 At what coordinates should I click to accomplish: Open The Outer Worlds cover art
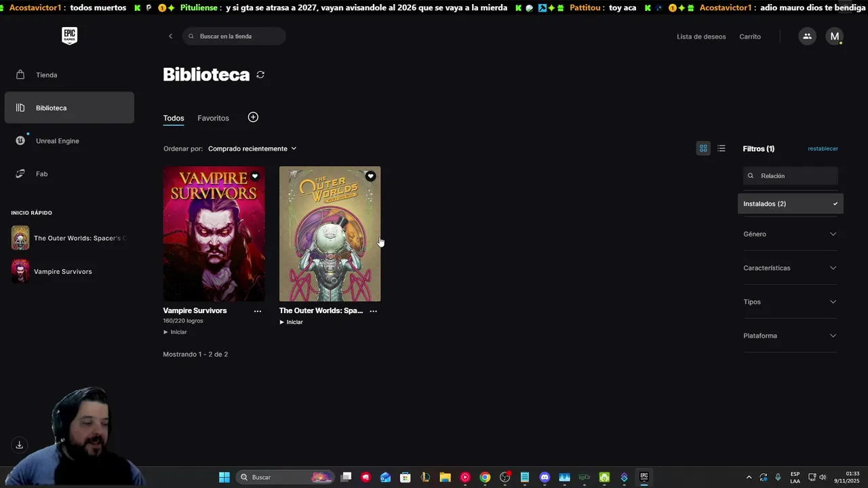tap(330, 234)
